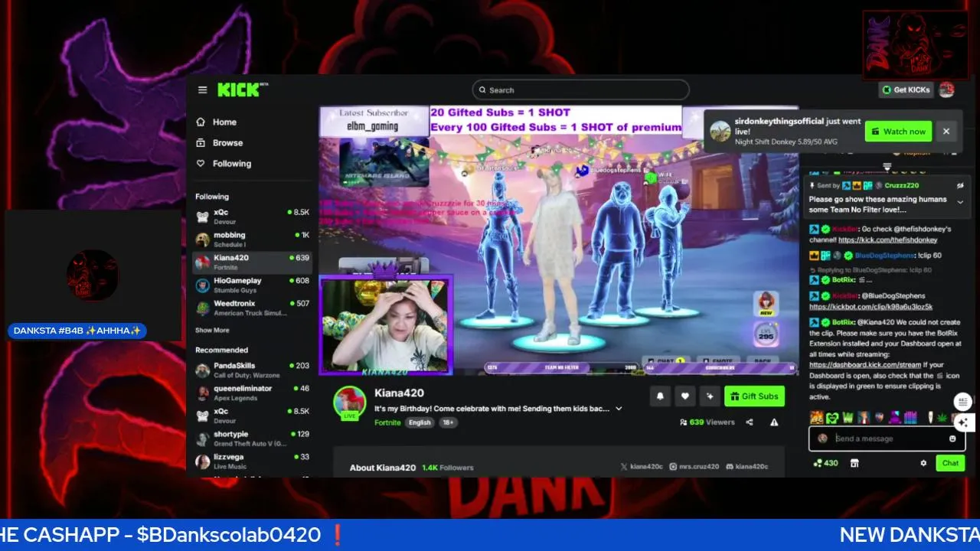This screenshot has width=980, height=551.
Task: Open mobbing channel in Following list
Action: pos(252,240)
